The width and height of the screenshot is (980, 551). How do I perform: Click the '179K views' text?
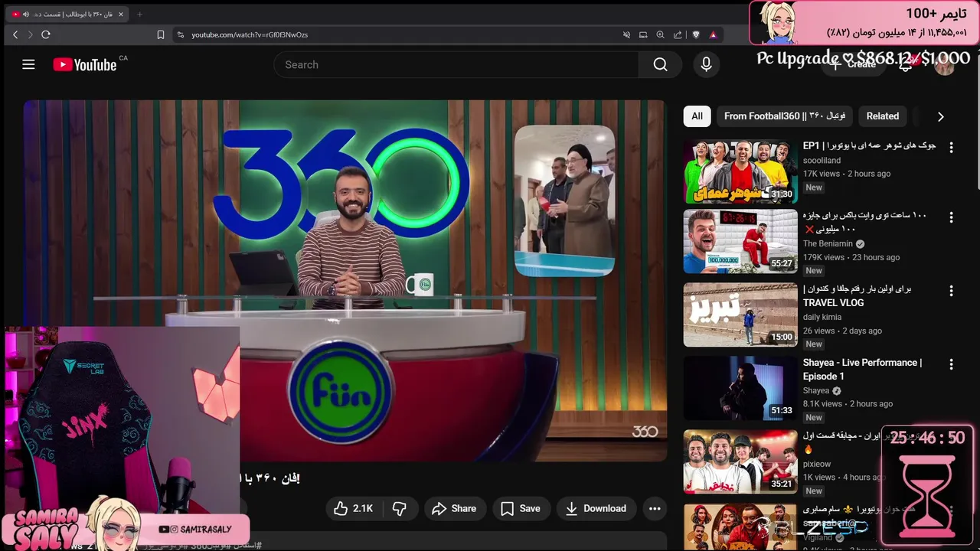[x=824, y=257]
